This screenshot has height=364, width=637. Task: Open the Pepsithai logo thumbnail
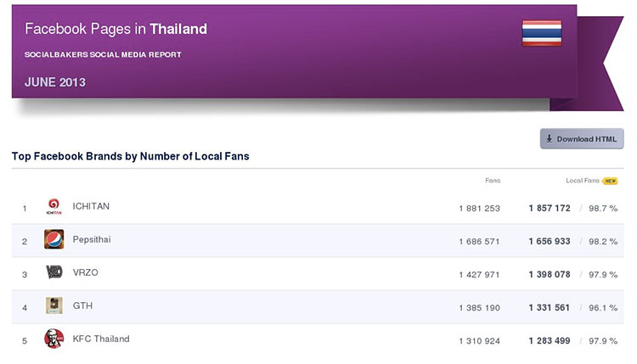(54, 239)
